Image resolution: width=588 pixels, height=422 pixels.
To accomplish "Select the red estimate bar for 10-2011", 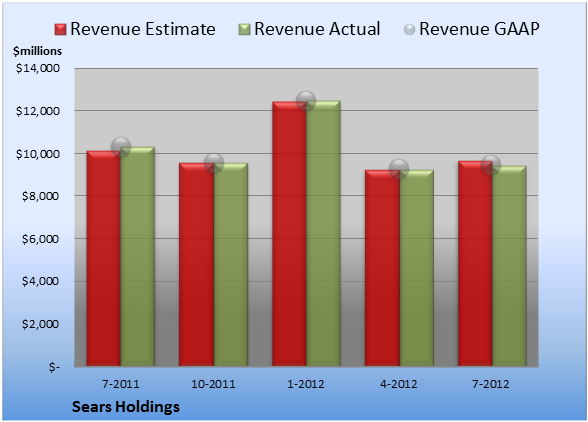I will point(196,264).
